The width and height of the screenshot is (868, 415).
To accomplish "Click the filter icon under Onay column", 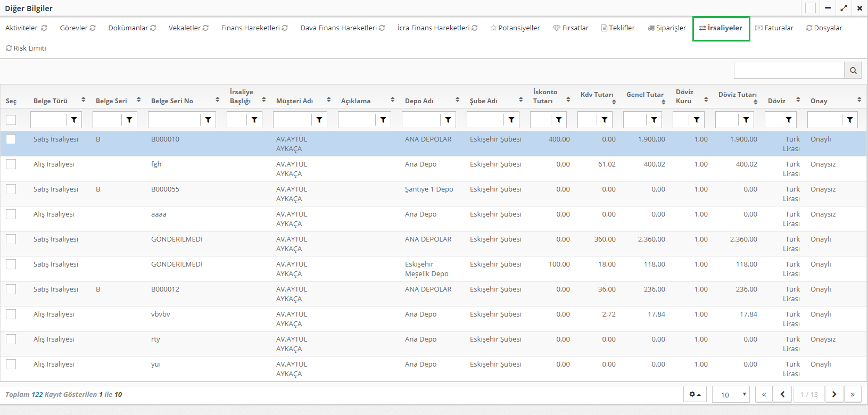I will point(850,120).
